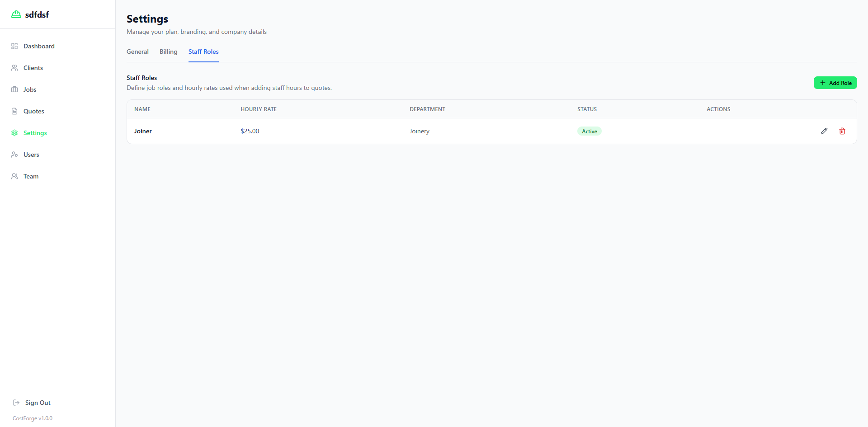Click the Department column header
The height and width of the screenshot is (427, 868).
point(427,109)
